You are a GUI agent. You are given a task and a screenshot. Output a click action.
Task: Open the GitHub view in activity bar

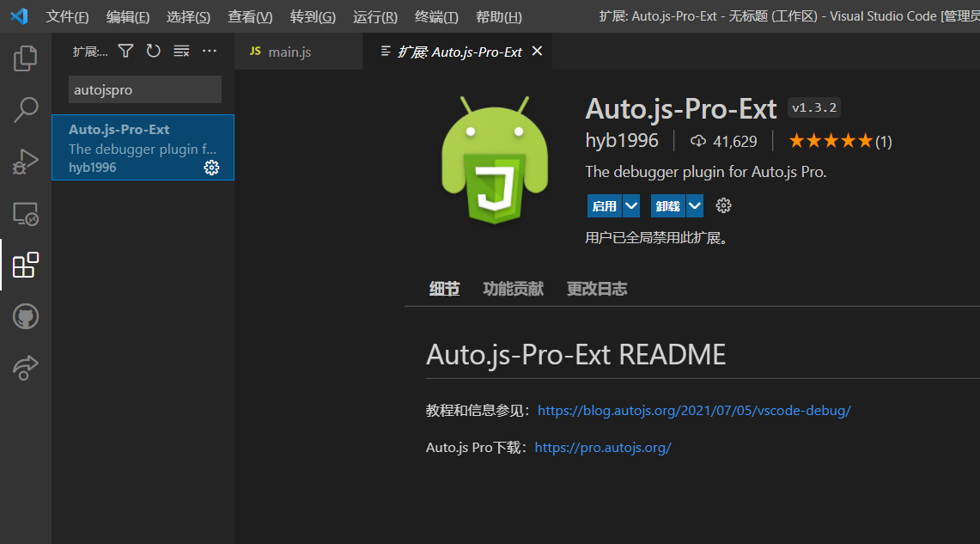(26, 316)
